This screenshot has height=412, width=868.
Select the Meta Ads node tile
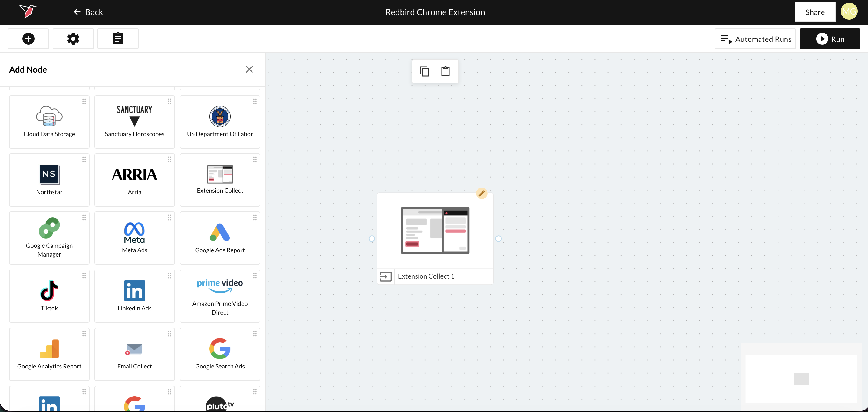(x=134, y=238)
